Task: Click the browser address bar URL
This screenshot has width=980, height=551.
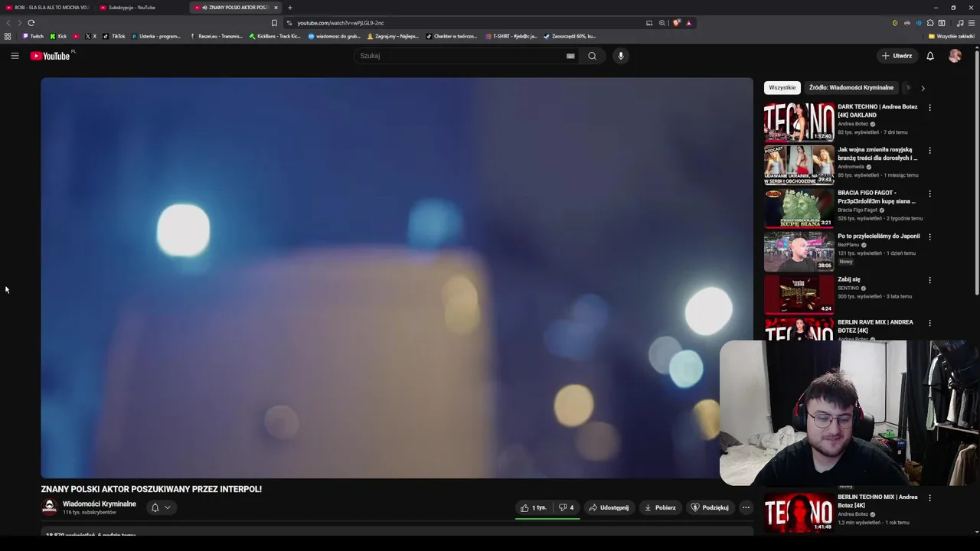Action: [x=341, y=23]
